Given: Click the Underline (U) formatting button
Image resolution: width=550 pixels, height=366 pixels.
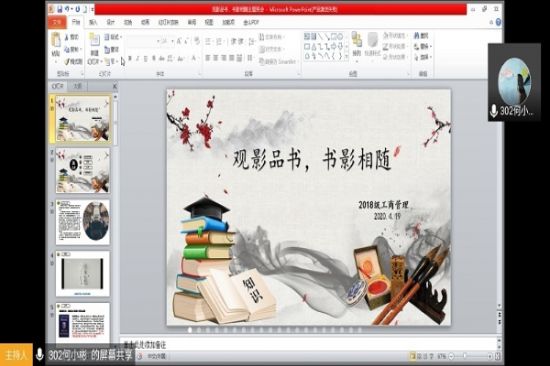Looking at the screenshot, I should [146, 59].
